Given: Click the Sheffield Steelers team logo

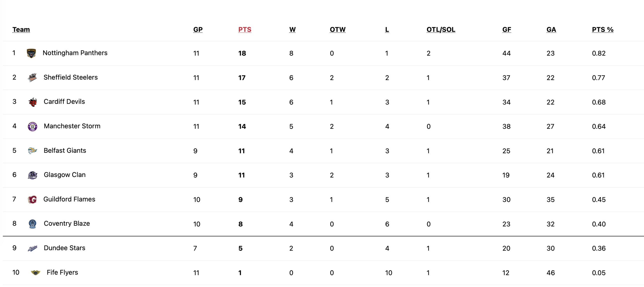Looking at the screenshot, I should coord(32,78).
